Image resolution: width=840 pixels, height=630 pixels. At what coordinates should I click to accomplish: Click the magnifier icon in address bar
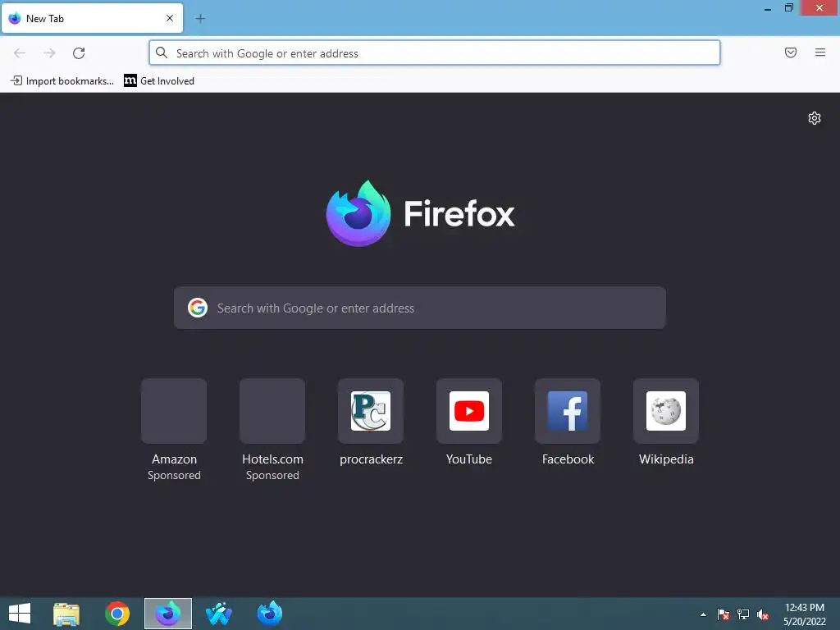click(162, 52)
